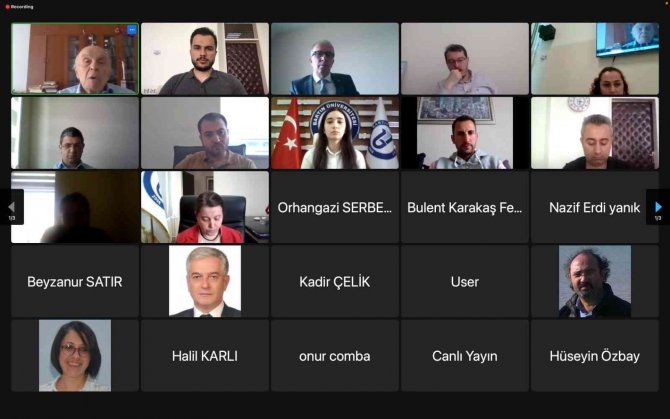Viewport: 670px width, 419px height.
Task: Click the active speaker's green-bordered video
Action: pos(75,59)
